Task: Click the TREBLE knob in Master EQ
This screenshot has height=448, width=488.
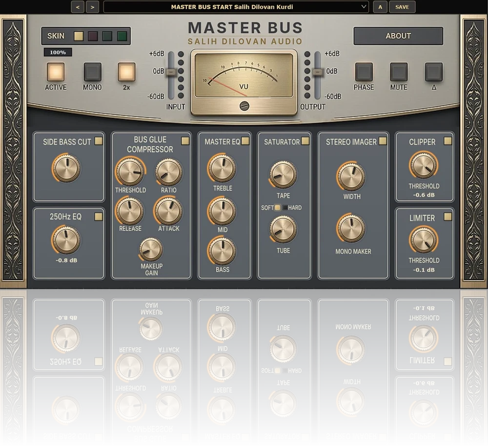Action: pyautogui.click(x=222, y=168)
